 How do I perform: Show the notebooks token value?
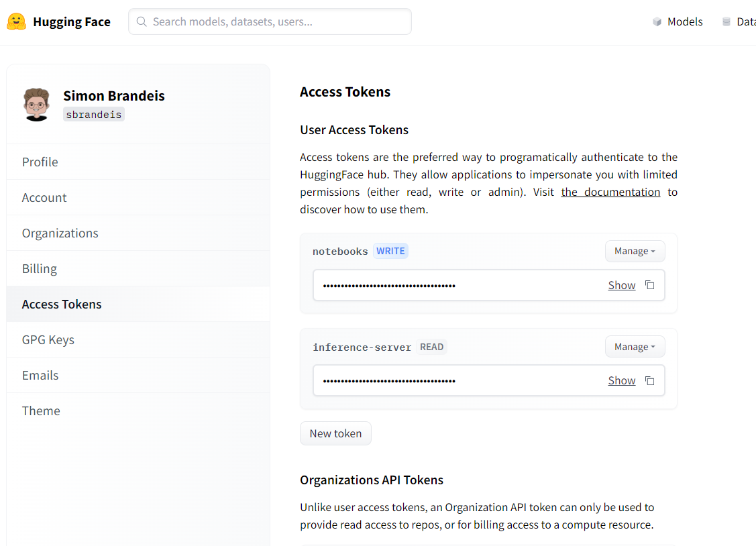621,285
